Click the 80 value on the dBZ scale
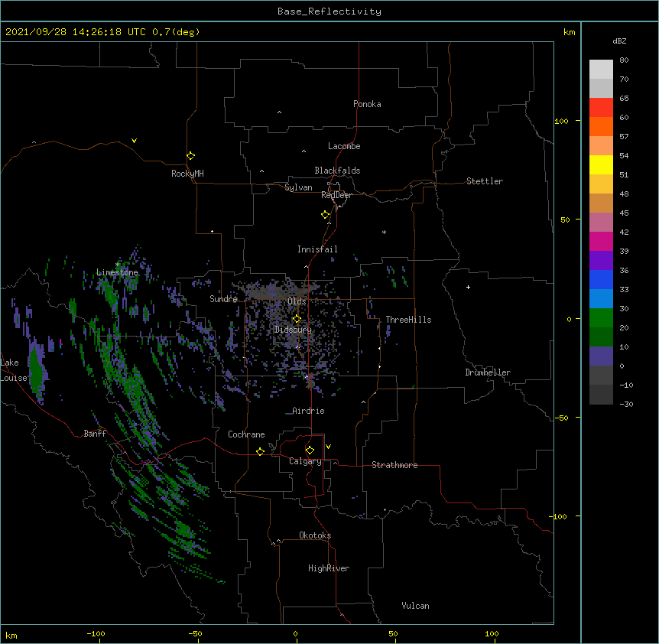The image size is (659, 644). click(x=624, y=60)
